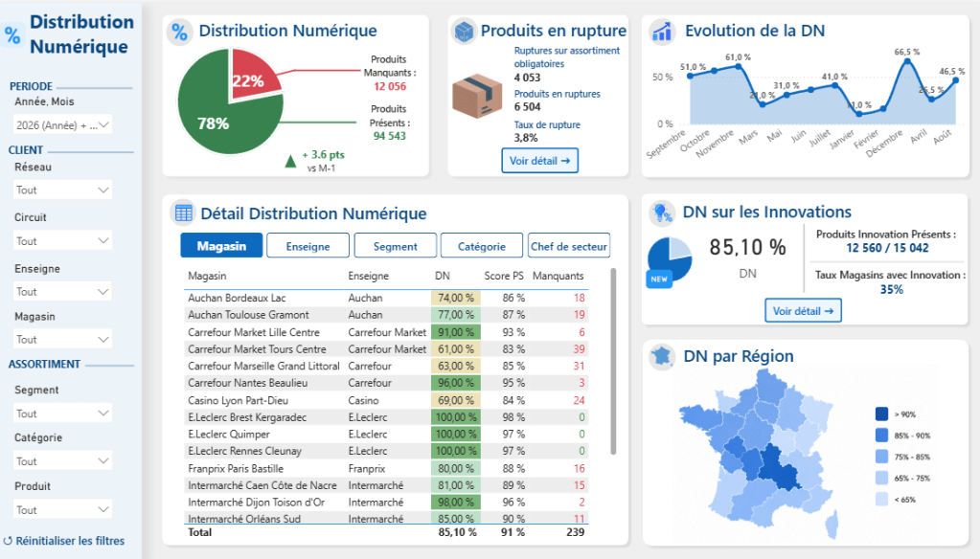Click the sidebar percent logo icon
This screenshot has width=980, height=559.
12,35
